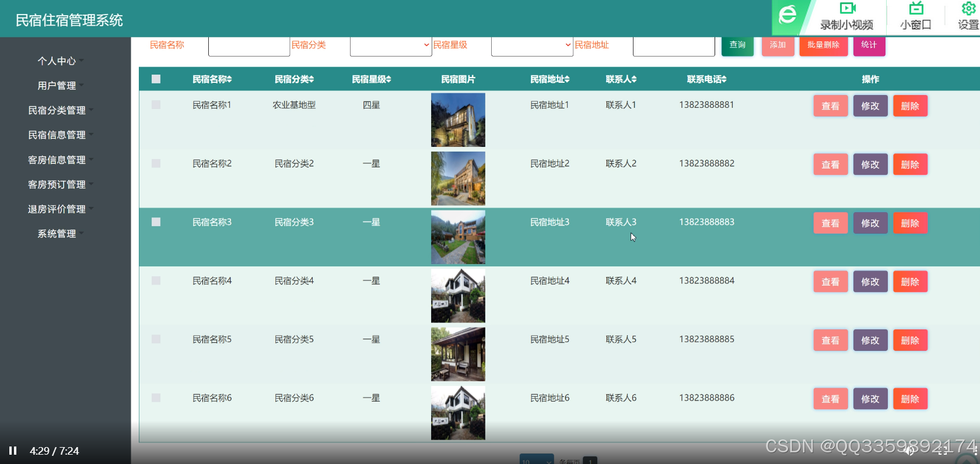
Task: Expand 客房预订管理 sidebar menu
Action: point(61,184)
